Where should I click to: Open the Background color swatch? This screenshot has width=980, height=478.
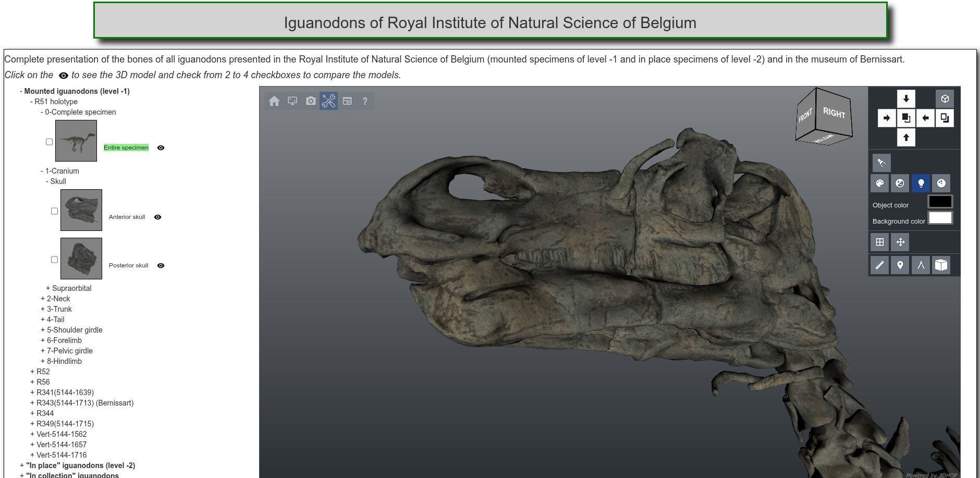coord(940,218)
